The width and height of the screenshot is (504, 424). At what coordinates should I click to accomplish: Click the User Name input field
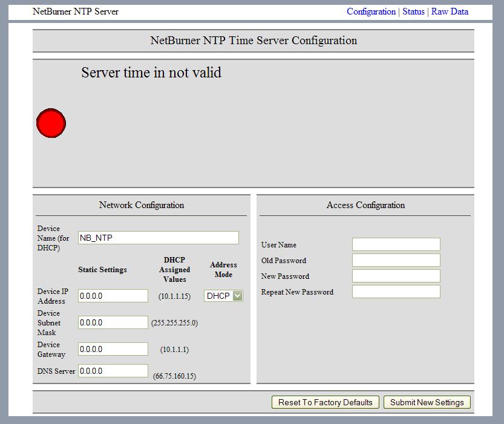point(396,244)
